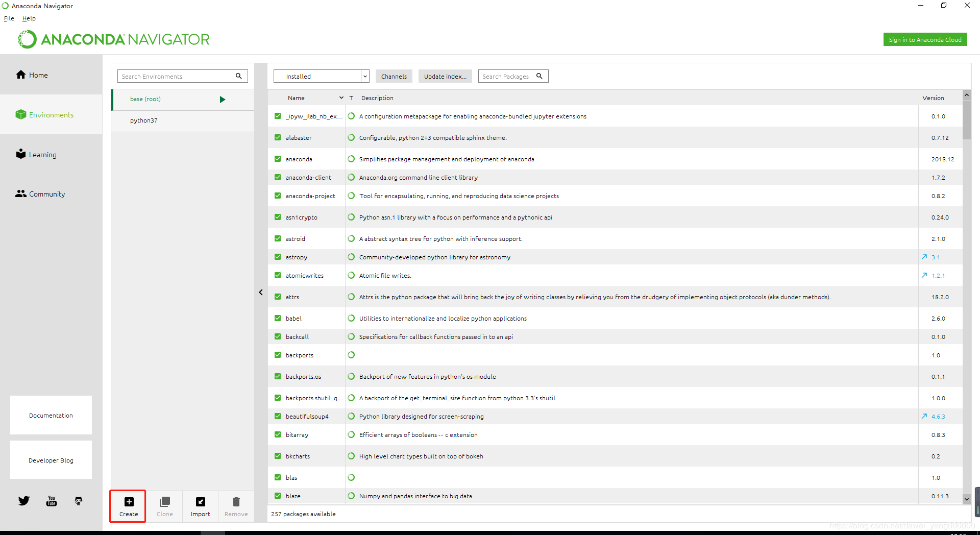980x535 pixels.
Task: Click the green circle icon next to backports
Action: (x=351, y=355)
